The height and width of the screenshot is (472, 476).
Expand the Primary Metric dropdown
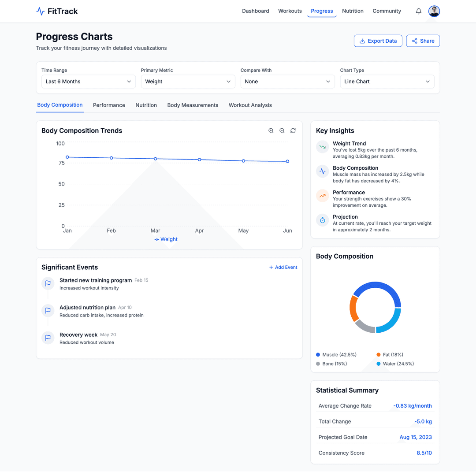click(188, 82)
